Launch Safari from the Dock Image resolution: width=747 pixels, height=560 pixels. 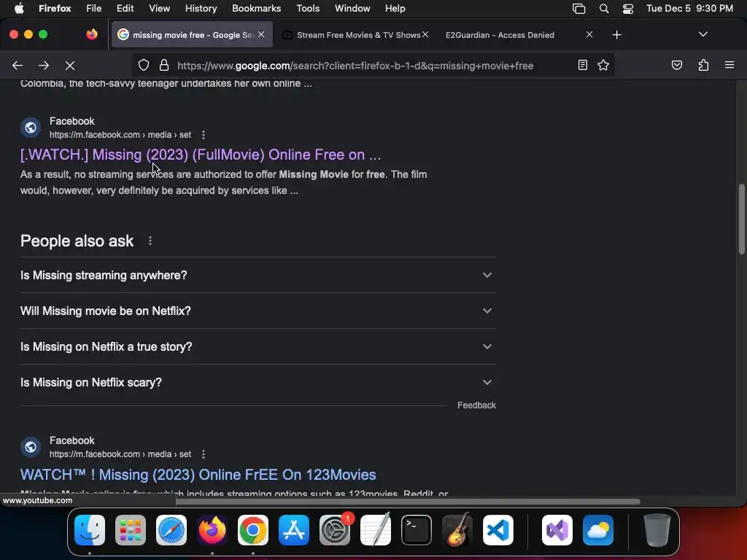(171, 530)
